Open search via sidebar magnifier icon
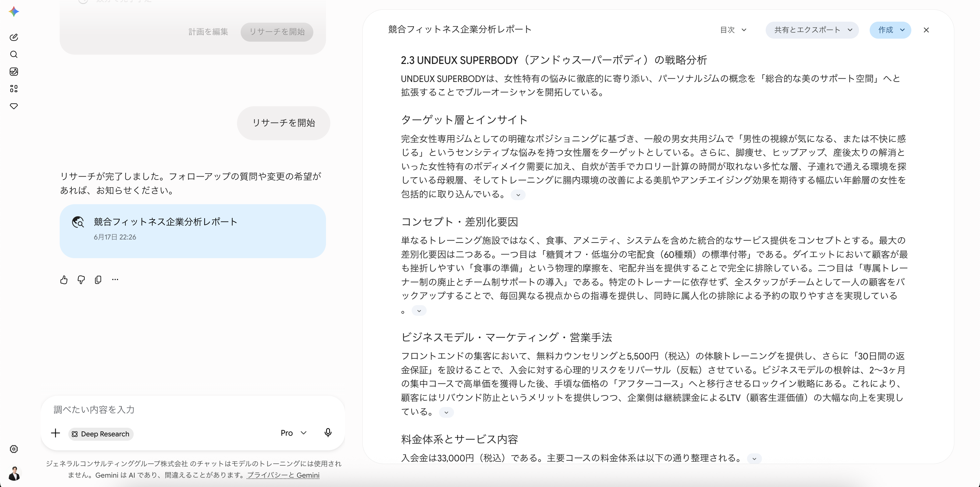The image size is (980, 487). tap(14, 54)
